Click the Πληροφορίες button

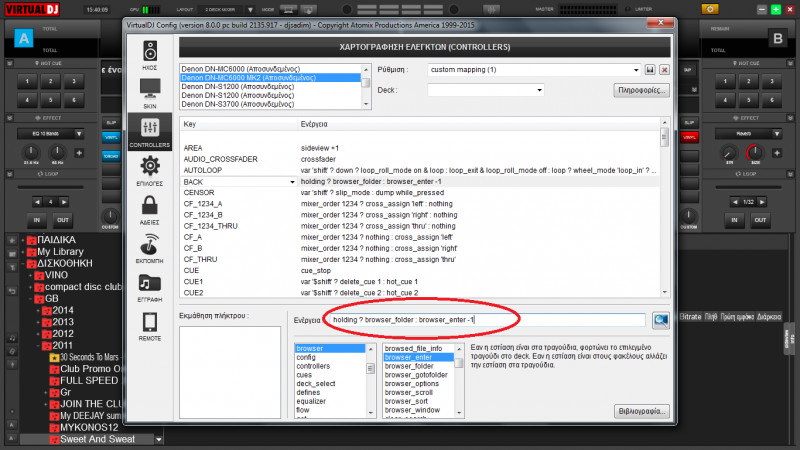[x=640, y=90]
